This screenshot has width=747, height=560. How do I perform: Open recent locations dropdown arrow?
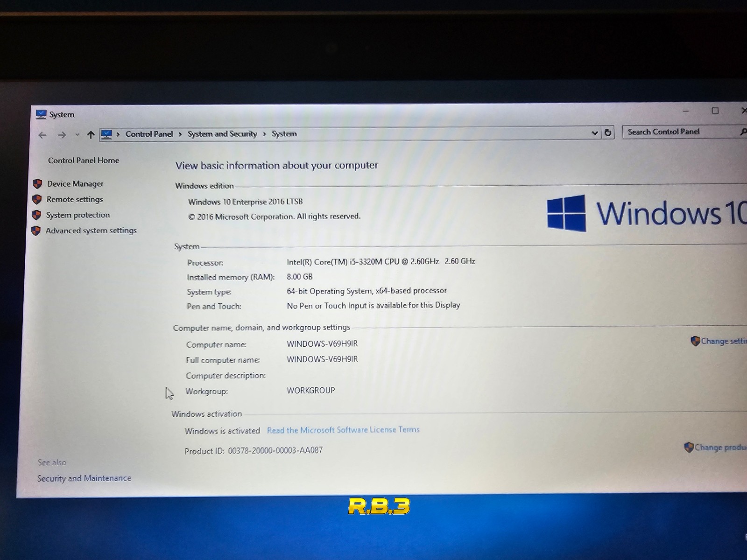click(x=77, y=135)
